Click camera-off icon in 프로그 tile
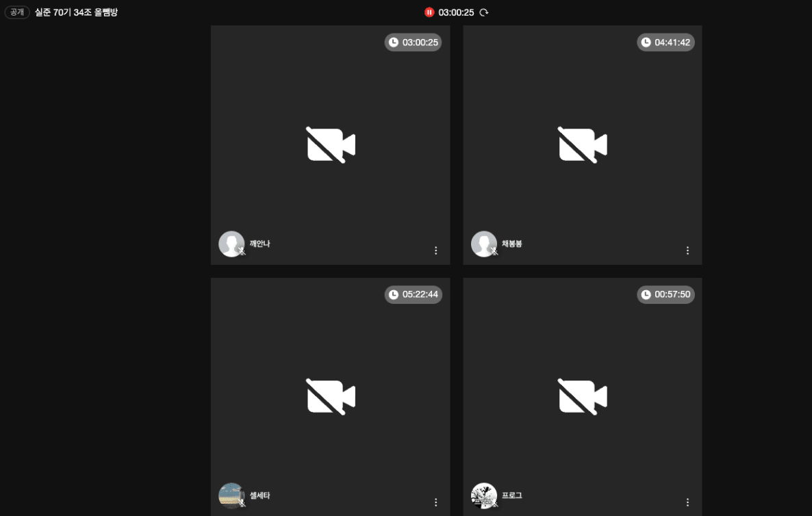Image resolution: width=812 pixels, height=516 pixels. point(582,397)
